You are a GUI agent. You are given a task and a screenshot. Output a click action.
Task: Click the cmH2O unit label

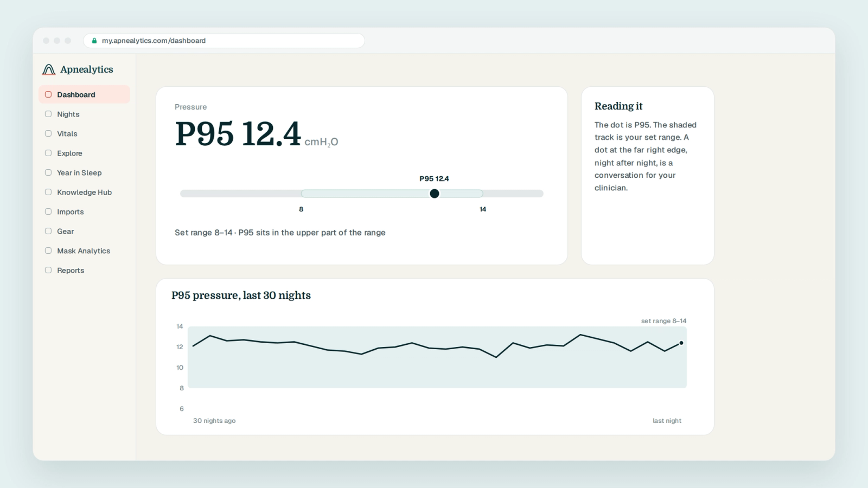[321, 142]
